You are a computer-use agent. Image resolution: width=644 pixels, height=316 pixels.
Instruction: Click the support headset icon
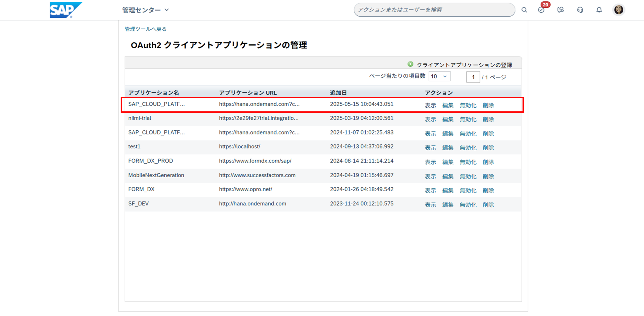click(x=580, y=10)
